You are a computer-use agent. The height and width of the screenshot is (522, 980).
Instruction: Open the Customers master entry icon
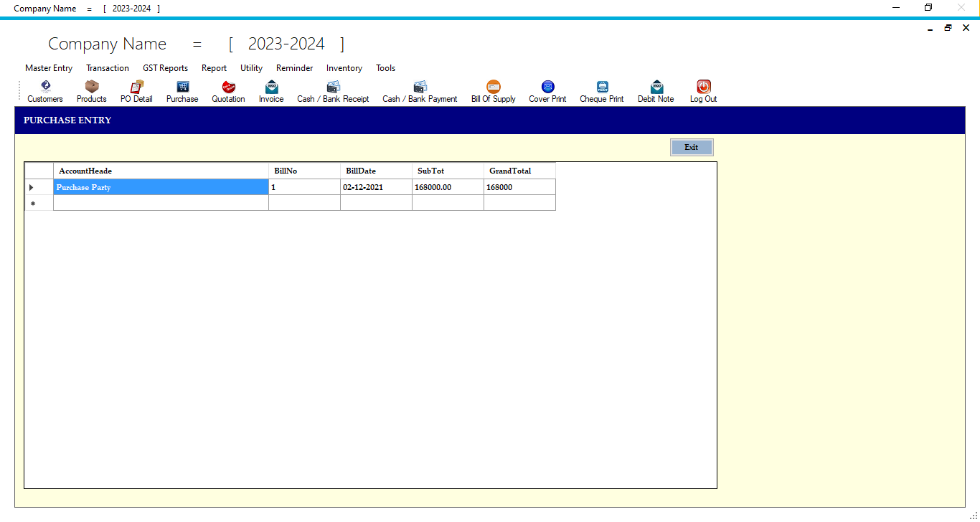tap(44, 91)
